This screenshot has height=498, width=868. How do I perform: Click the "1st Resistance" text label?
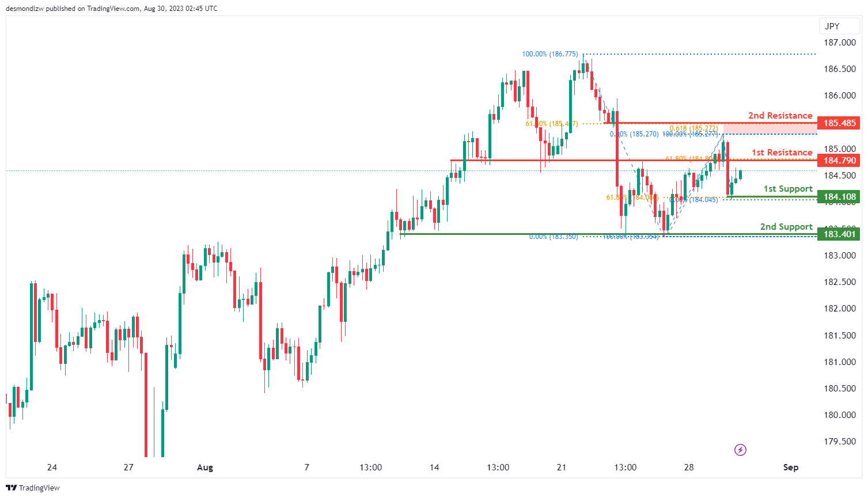[782, 153]
